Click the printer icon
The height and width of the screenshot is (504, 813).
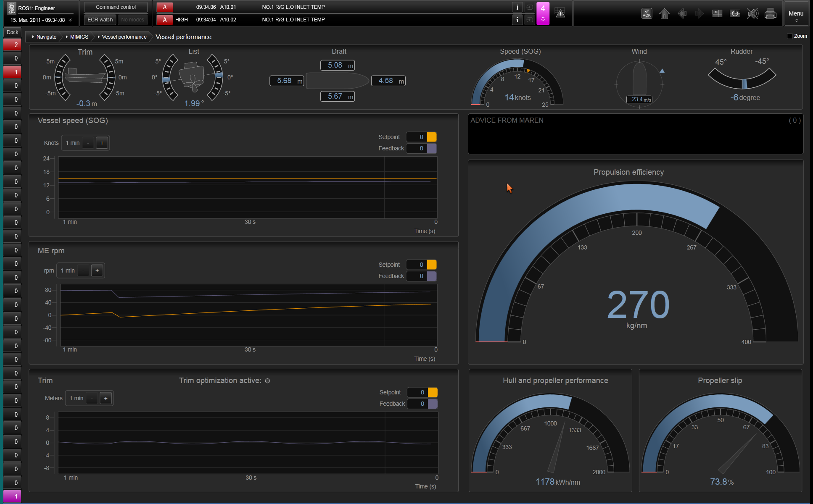(770, 13)
